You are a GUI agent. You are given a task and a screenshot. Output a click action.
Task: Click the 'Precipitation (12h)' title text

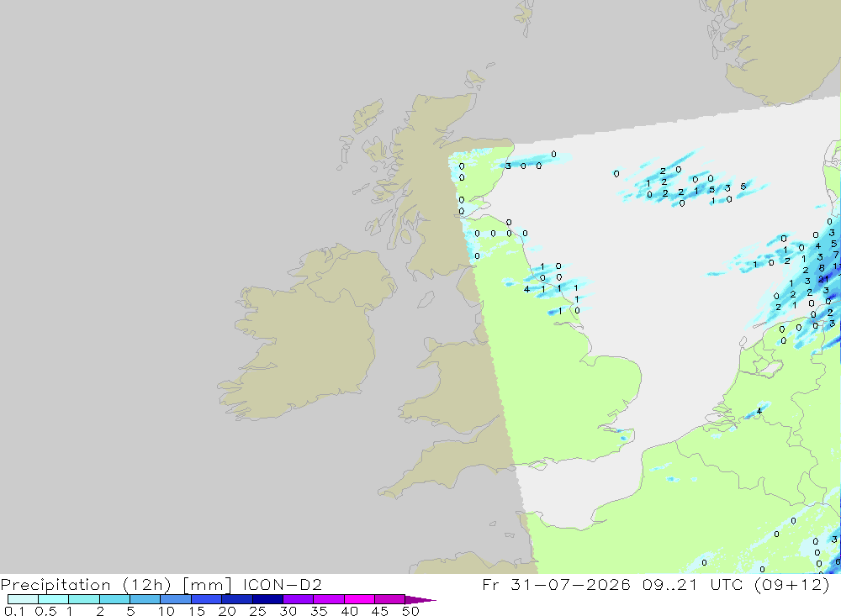86,584
